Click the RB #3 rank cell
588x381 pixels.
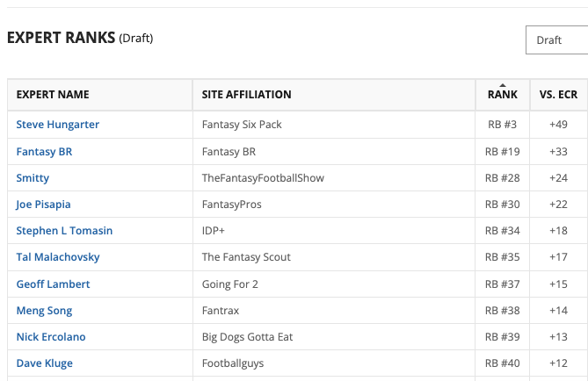(x=503, y=125)
